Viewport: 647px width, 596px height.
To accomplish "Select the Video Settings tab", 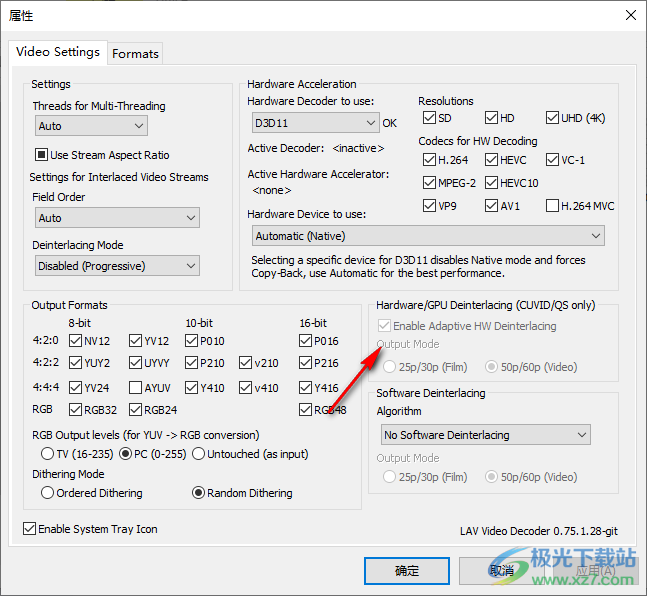I will coord(58,52).
